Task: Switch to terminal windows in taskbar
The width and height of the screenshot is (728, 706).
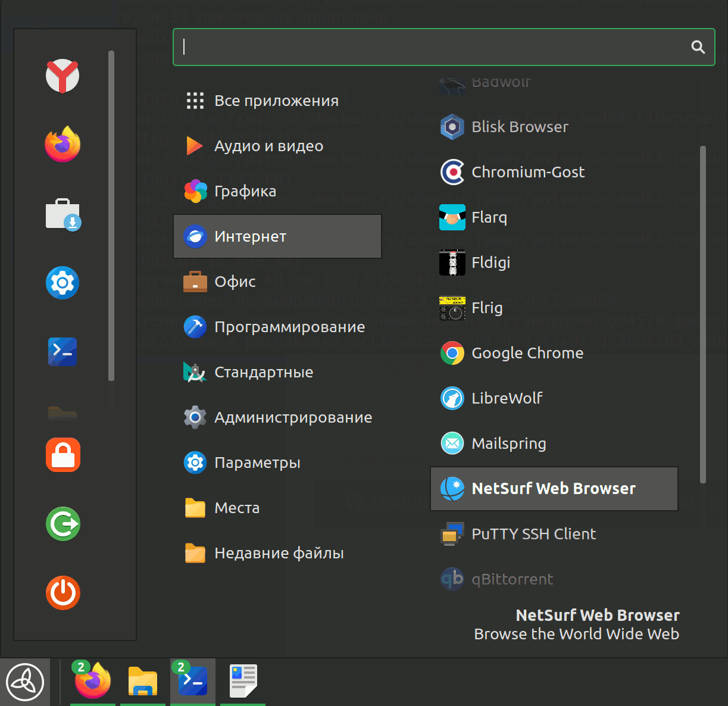Action: coord(193,682)
